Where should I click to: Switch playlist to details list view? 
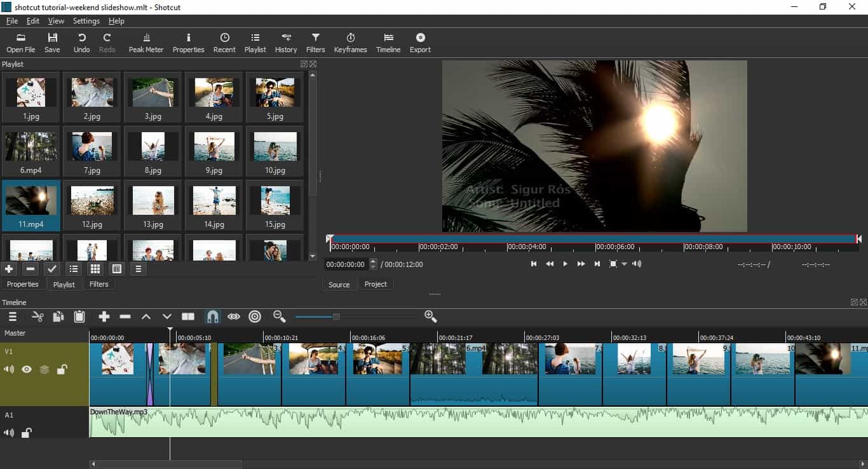pyautogui.click(x=74, y=269)
